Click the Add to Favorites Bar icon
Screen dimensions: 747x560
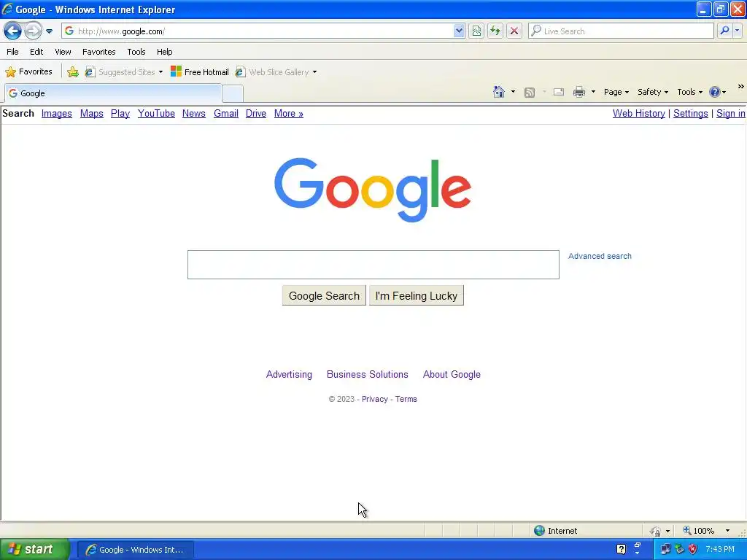73,72
